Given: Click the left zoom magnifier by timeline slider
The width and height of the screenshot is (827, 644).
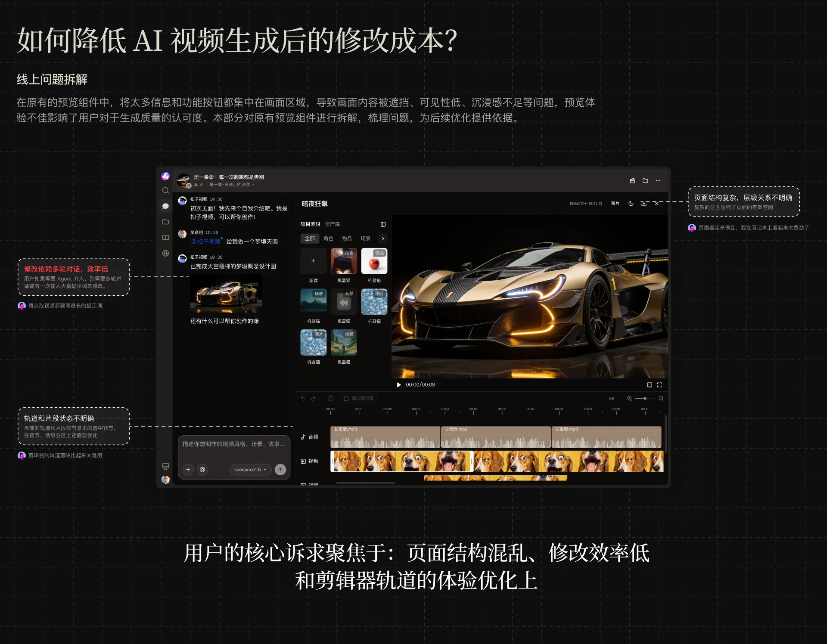Looking at the screenshot, I should point(629,399).
